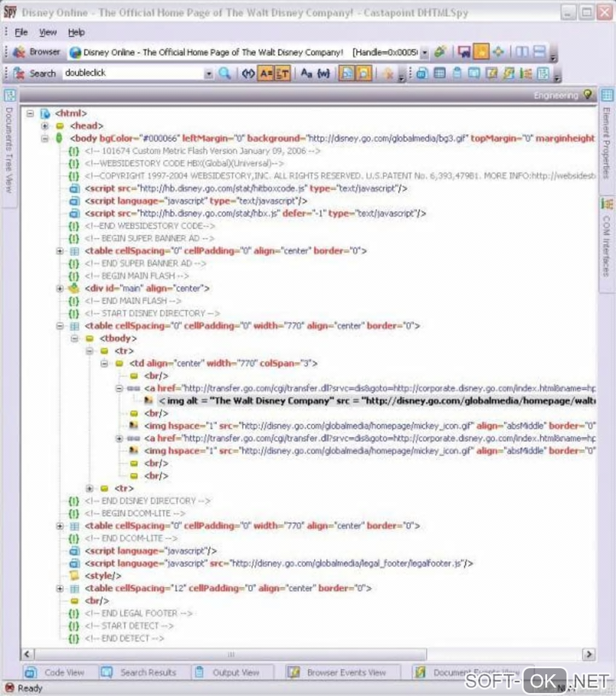Click the first view icon after search toolbar
The height and width of the screenshot is (696, 616).
click(422, 73)
